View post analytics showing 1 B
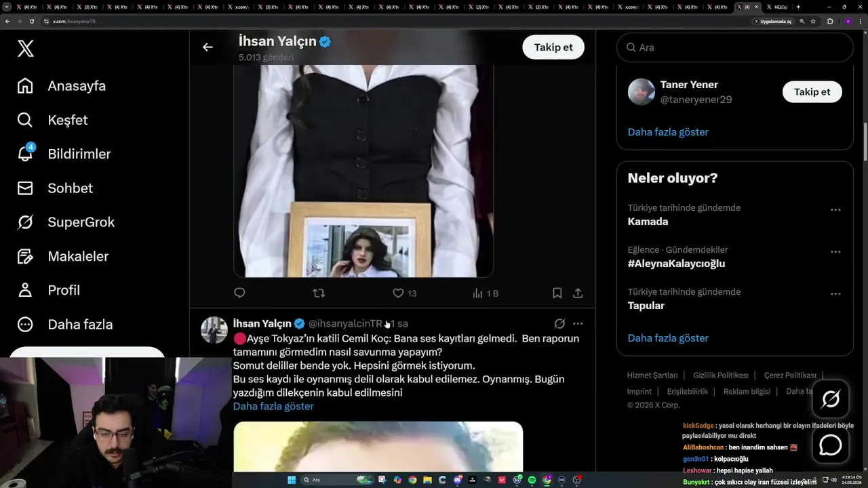 point(485,293)
